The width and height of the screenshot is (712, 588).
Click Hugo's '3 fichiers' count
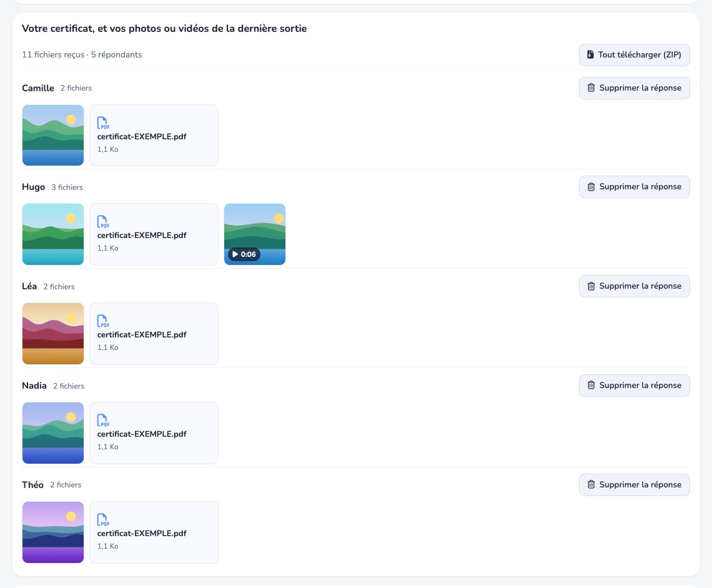[67, 187]
